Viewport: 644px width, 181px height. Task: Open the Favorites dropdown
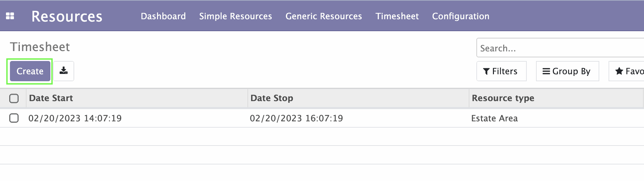tap(626, 71)
